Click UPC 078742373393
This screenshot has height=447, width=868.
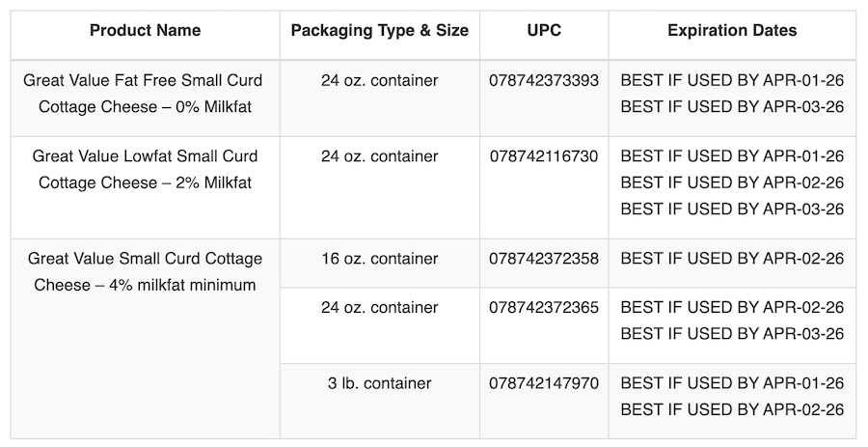tap(544, 81)
